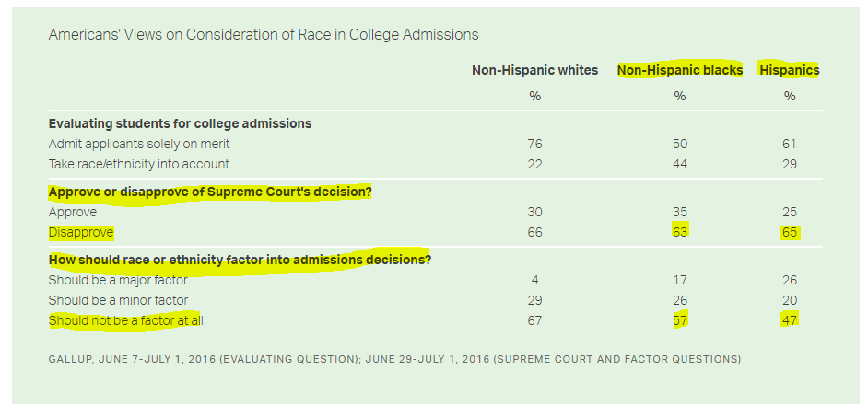
Task: Select the Admit applicants solely on merit row label
Action: [x=139, y=144]
